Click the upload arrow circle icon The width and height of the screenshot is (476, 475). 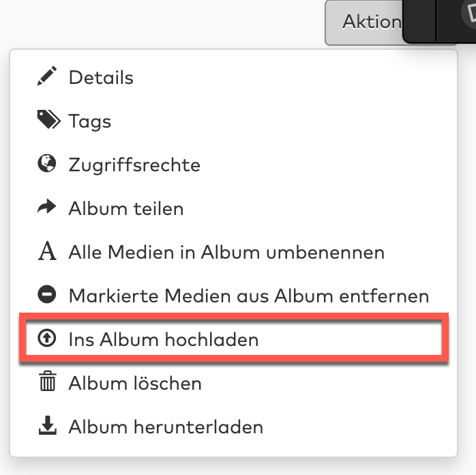(46, 339)
